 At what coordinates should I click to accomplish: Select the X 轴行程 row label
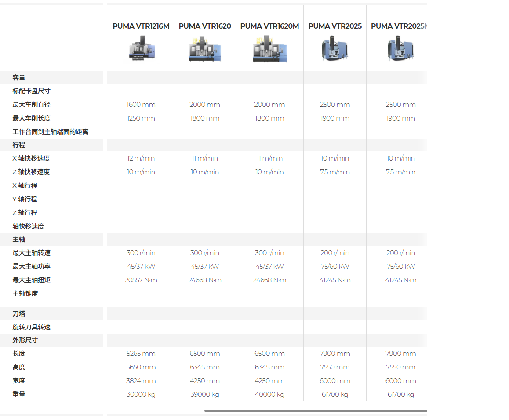(x=25, y=186)
